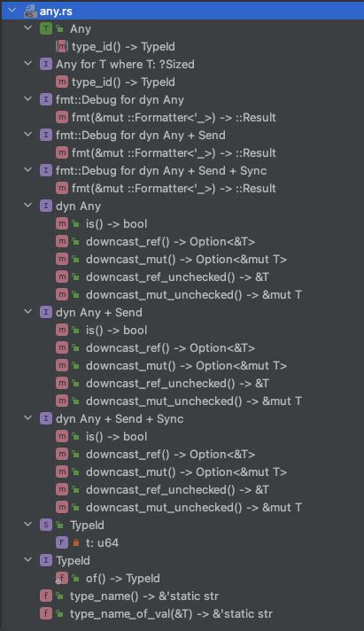The height and width of the screenshot is (631, 364).
Task: Collapse the any.rs root node
Action: click(12, 11)
